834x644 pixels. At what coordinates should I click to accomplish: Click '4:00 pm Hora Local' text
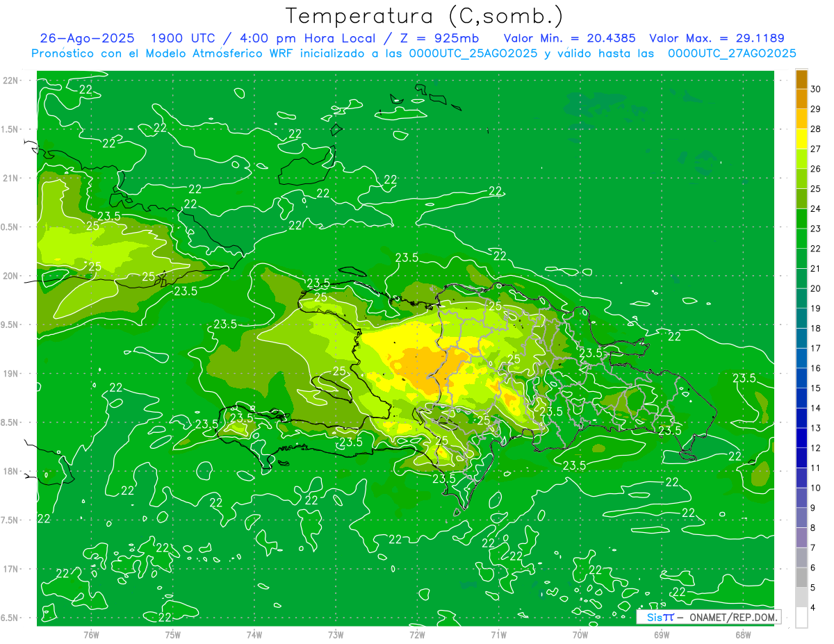click(x=309, y=38)
